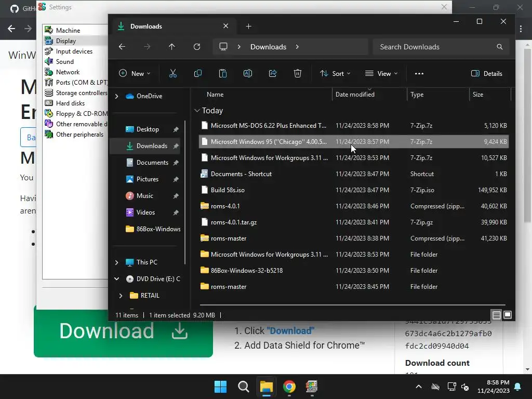Image resolution: width=532 pixels, height=399 pixels.
Task: Open the See more three-dots menu
Action: [419, 73]
